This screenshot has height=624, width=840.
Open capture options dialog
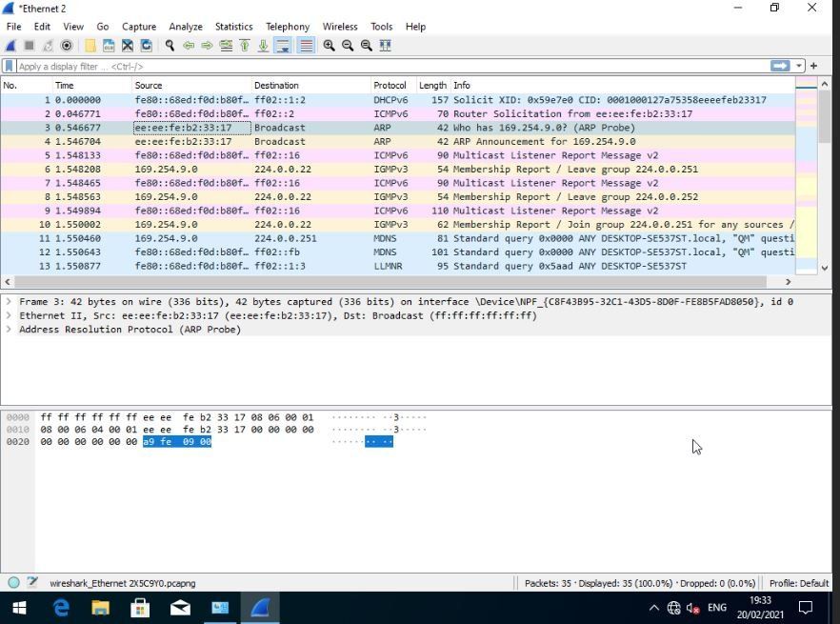pos(67,46)
